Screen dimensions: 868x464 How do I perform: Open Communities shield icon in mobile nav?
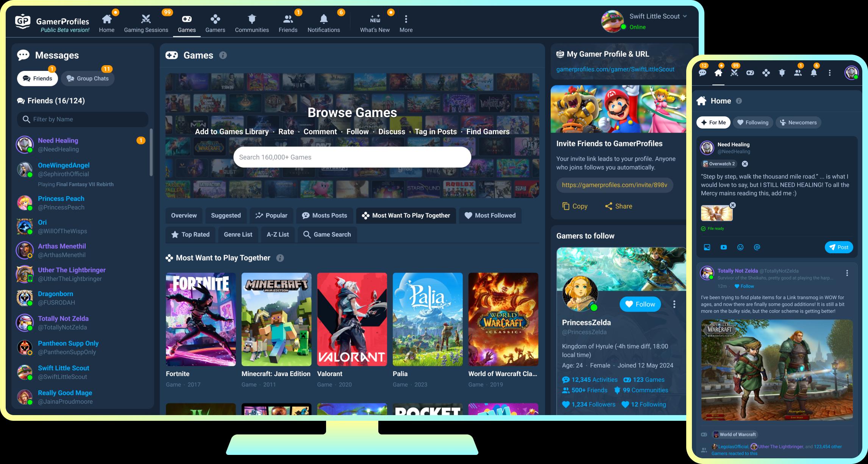pos(782,72)
